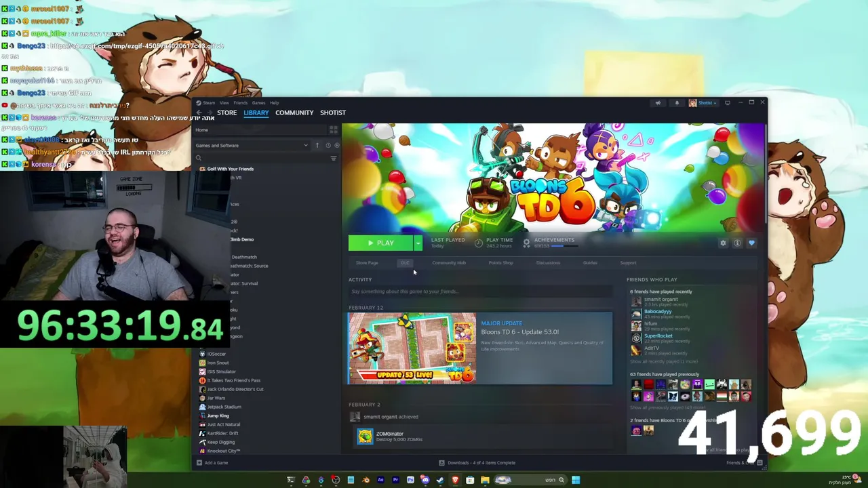Open the Community Hub link
The width and height of the screenshot is (868, 488).
pos(449,263)
